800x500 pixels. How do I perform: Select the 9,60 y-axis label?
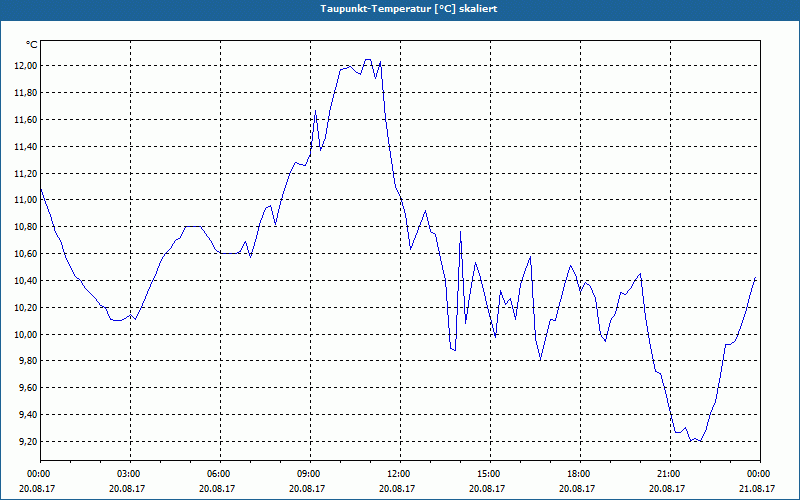tap(29, 388)
